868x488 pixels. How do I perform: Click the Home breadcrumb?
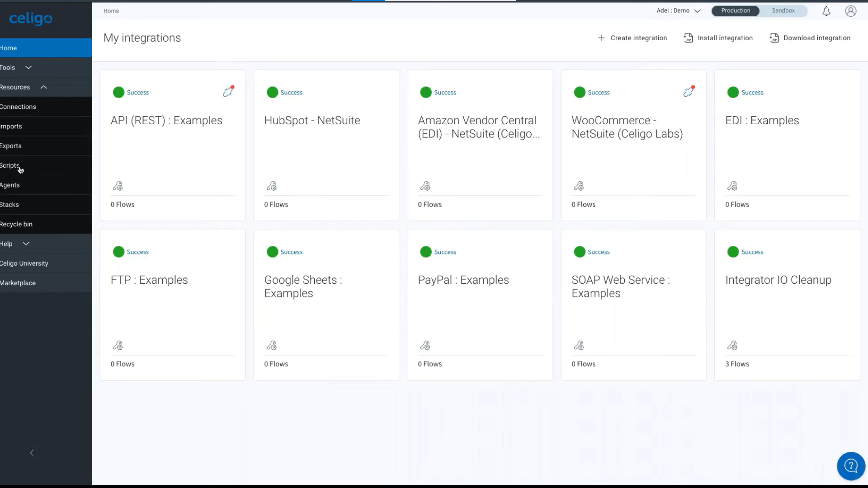click(111, 11)
